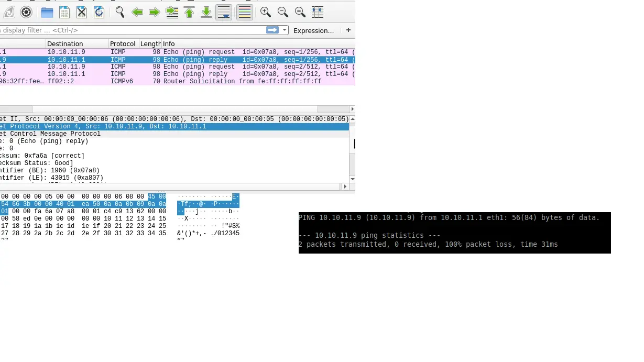Select 'Identifier (BE): 1960 (0x07a8)' row
The width and height of the screenshot is (644, 362).
tap(174, 171)
